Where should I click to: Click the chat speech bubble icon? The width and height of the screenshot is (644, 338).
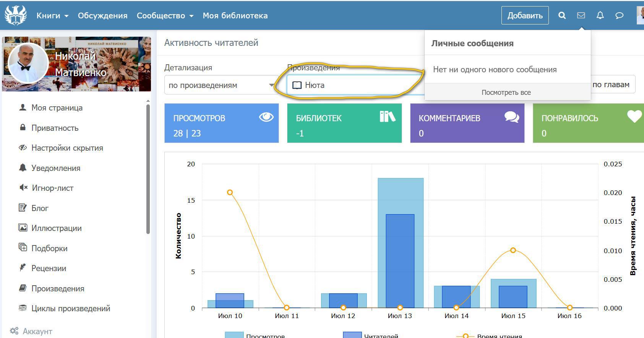[619, 15]
